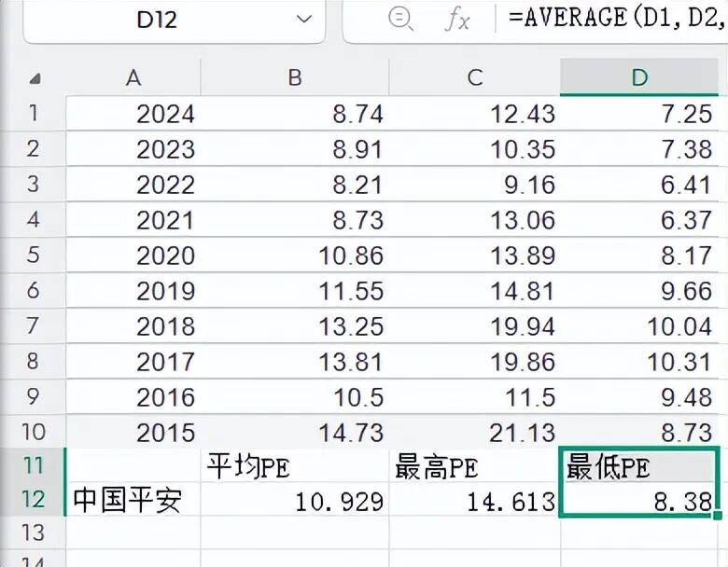Select row 12 header

(x=33, y=499)
